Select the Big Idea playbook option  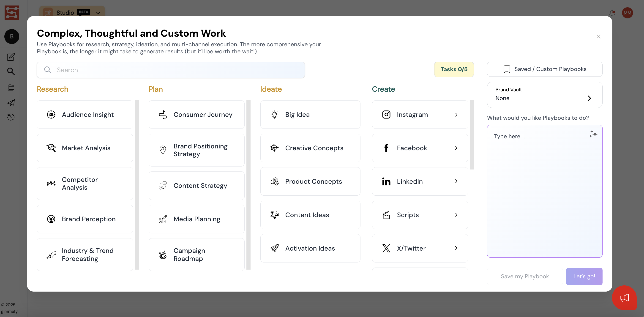pos(310,115)
